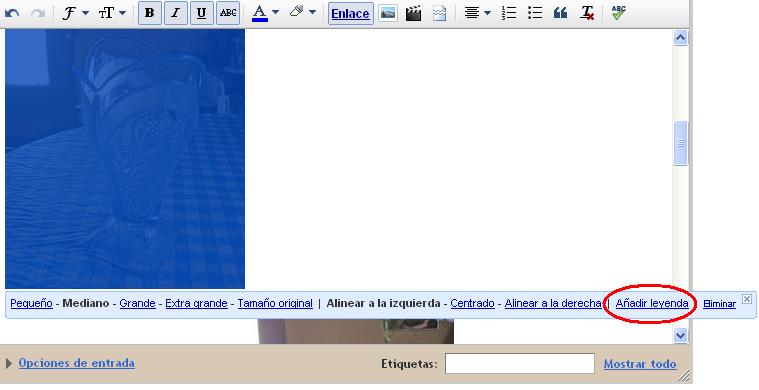
Task: Grab the editor resize handle
Action: [684, 375]
